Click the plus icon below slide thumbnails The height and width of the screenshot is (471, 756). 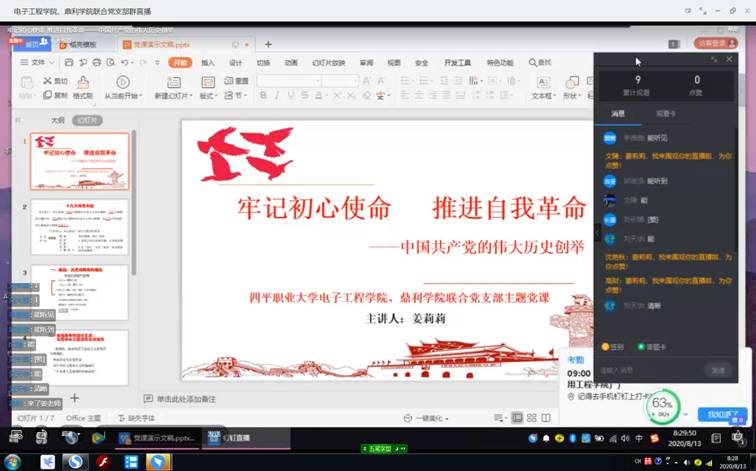point(75,398)
